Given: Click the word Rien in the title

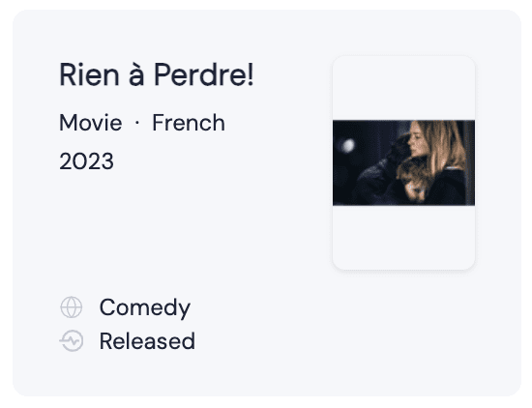Looking at the screenshot, I should [89, 75].
